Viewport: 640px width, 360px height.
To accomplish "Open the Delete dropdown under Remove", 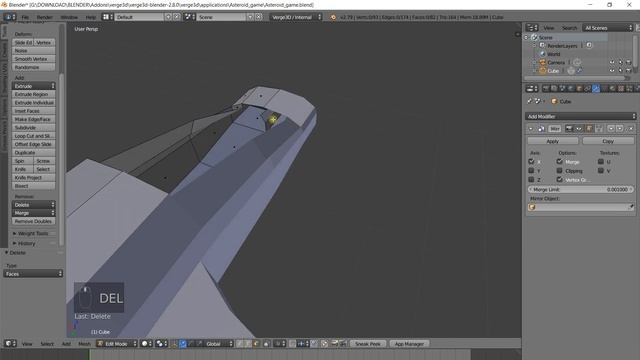I will pyautogui.click(x=33, y=204).
